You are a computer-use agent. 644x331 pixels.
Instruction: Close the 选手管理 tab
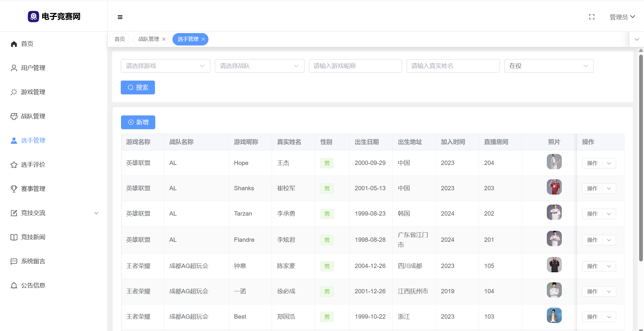[203, 39]
